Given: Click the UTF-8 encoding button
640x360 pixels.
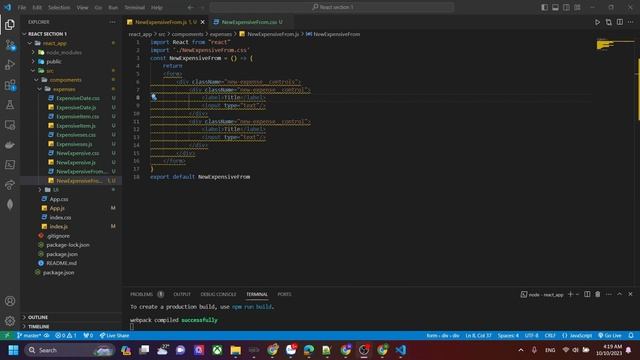Looking at the screenshot, I should (x=531, y=336).
